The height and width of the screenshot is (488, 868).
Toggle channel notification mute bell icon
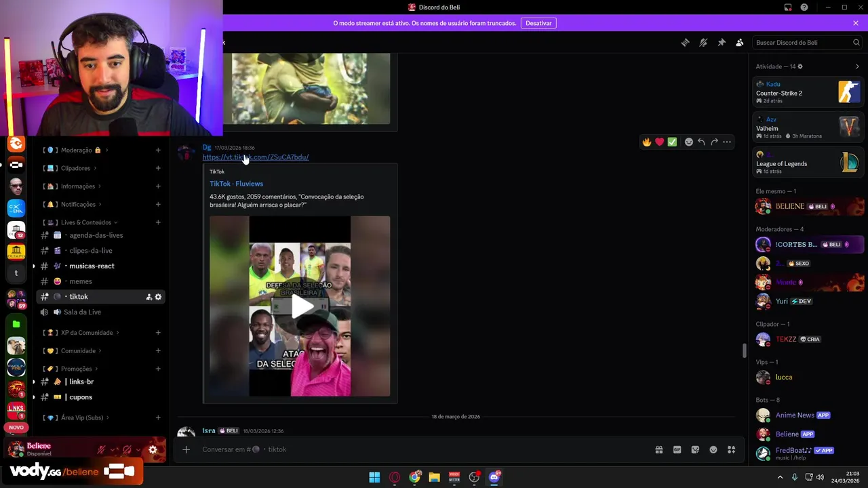coord(703,43)
